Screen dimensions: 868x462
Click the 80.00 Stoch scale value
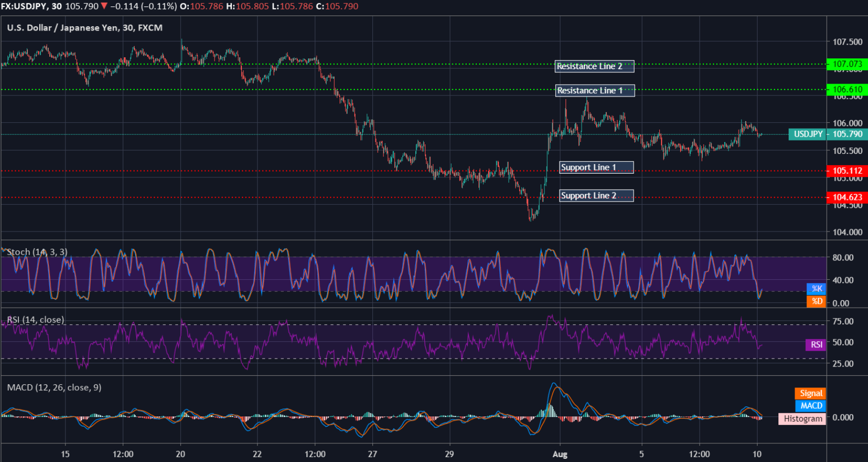coord(843,258)
